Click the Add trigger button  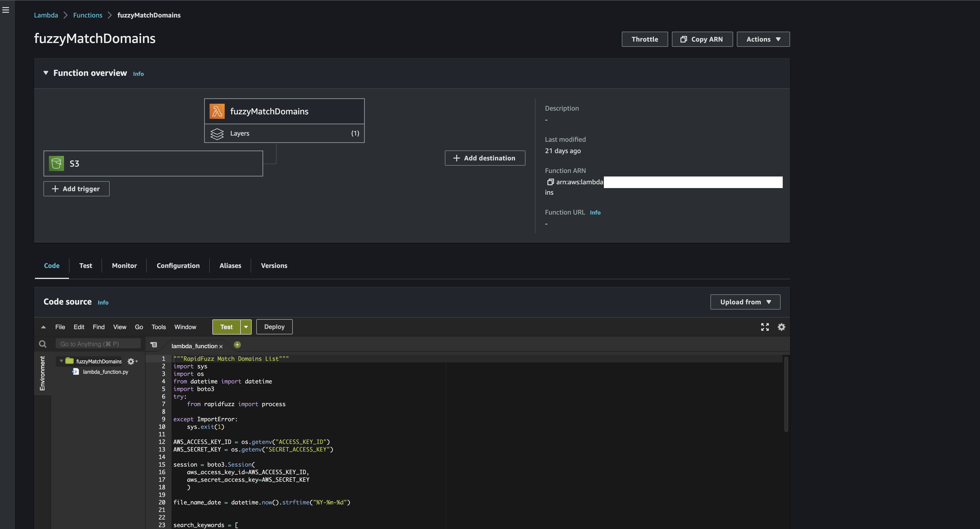click(76, 189)
